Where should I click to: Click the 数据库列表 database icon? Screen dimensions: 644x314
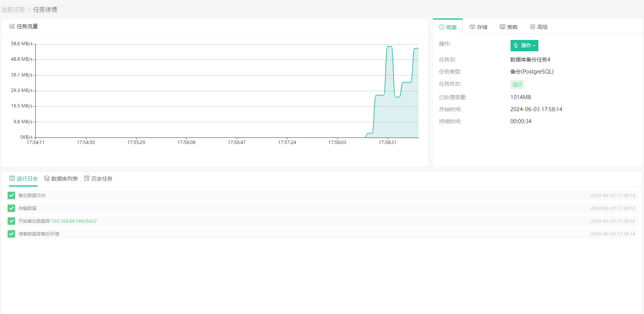pos(47,178)
